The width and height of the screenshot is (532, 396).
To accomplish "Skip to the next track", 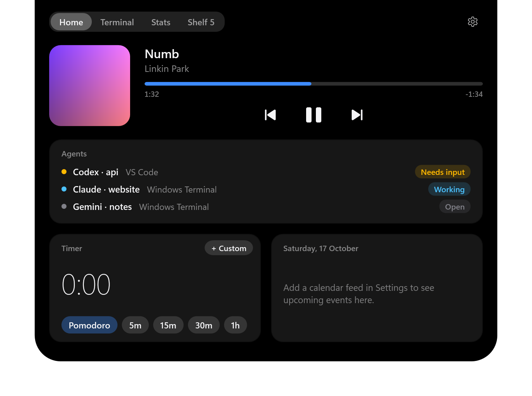I will [x=357, y=115].
